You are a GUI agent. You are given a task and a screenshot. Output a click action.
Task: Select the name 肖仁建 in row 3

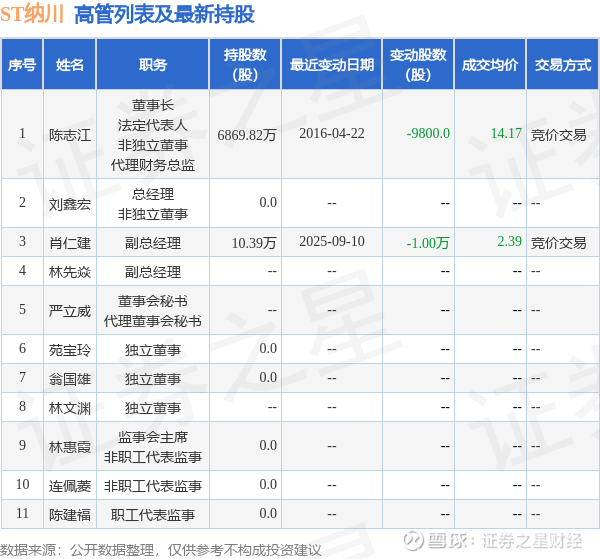tap(70, 242)
